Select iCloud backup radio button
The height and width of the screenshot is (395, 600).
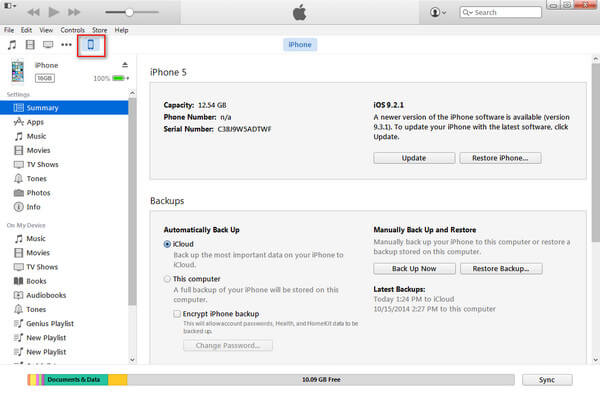167,244
